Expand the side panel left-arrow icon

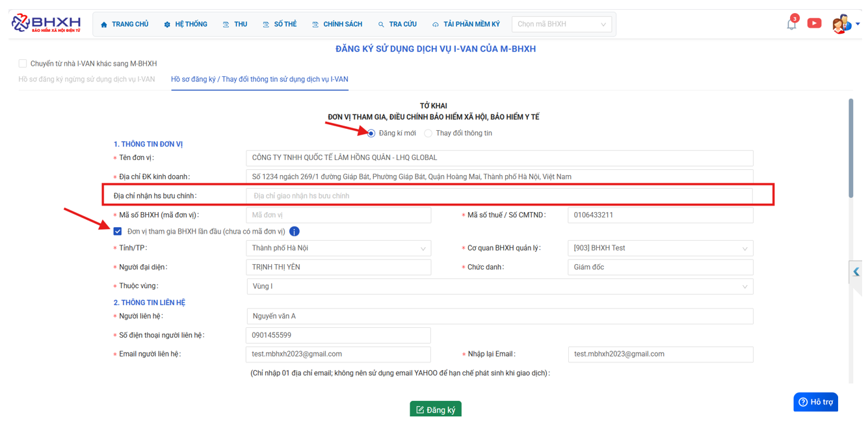856,272
